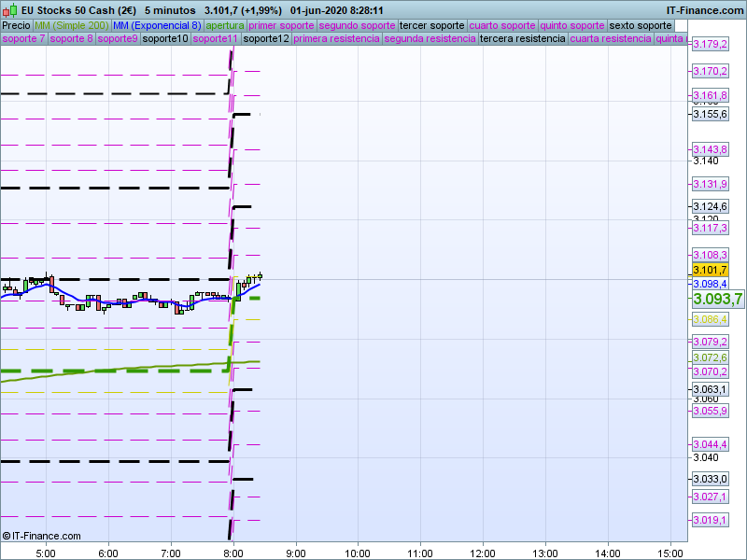747x560 pixels.
Task: Open the quinto soporte label
Action: tap(572, 26)
